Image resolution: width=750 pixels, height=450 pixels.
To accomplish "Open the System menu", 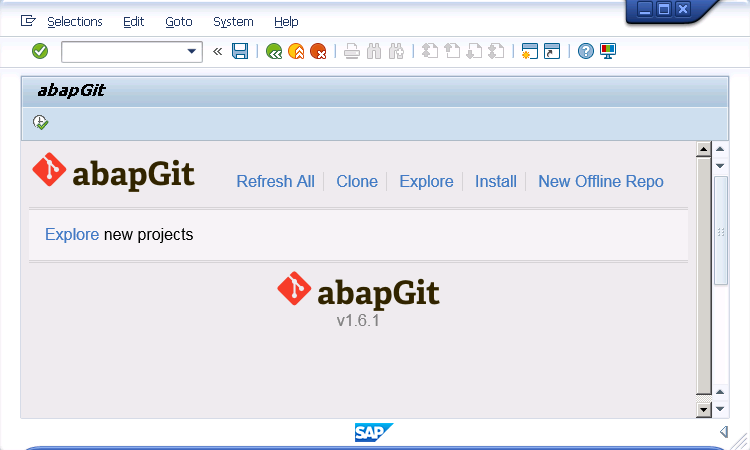I will pyautogui.click(x=233, y=22).
